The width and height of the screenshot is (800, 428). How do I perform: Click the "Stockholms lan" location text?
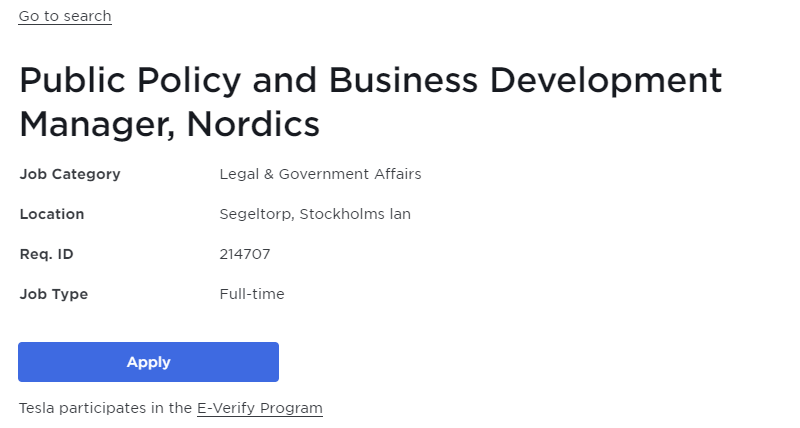[x=355, y=214]
